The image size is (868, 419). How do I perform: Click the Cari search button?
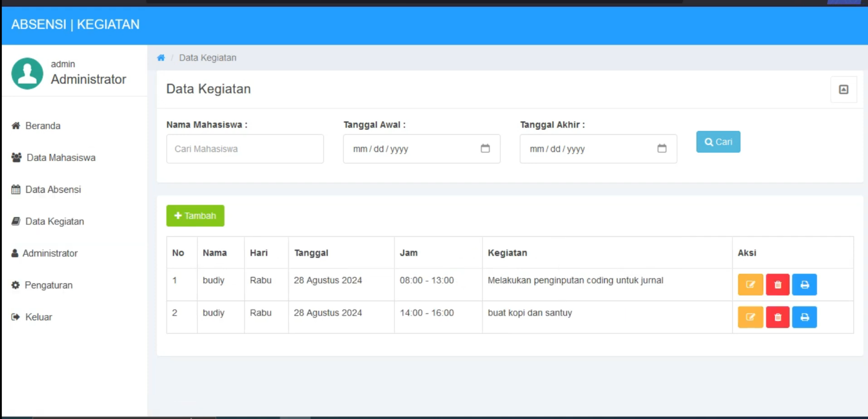[x=718, y=142]
